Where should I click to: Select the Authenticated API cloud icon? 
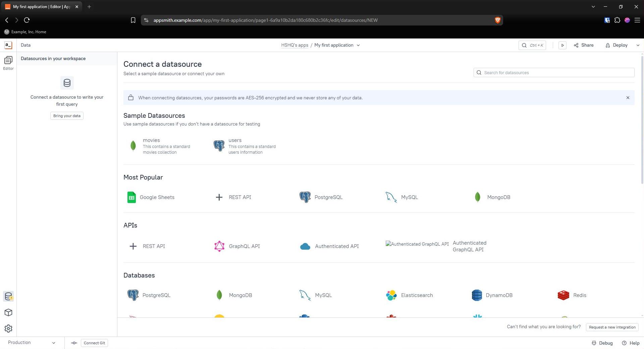(x=305, y=246)
